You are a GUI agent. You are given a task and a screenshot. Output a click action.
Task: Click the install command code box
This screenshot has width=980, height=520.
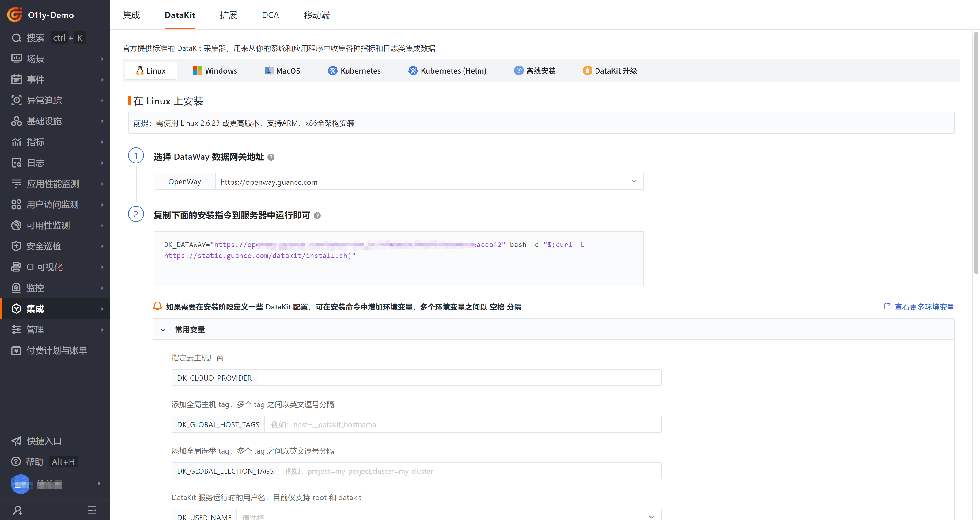pyautogui.click(x=398, y=258)
